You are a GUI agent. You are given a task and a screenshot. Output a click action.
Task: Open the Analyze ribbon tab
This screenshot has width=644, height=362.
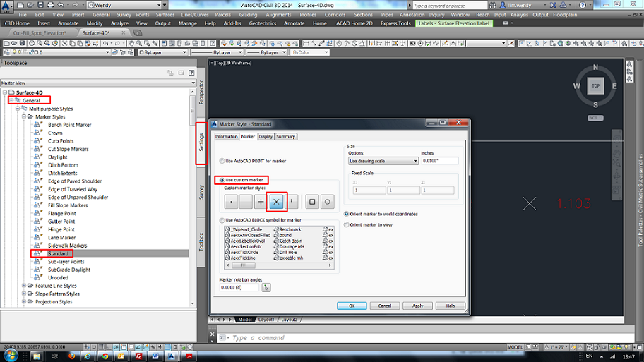(x=119, y=23)
